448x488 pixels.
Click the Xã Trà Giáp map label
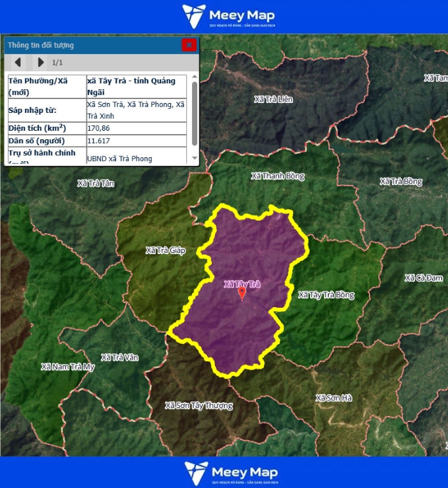(166, 250)
